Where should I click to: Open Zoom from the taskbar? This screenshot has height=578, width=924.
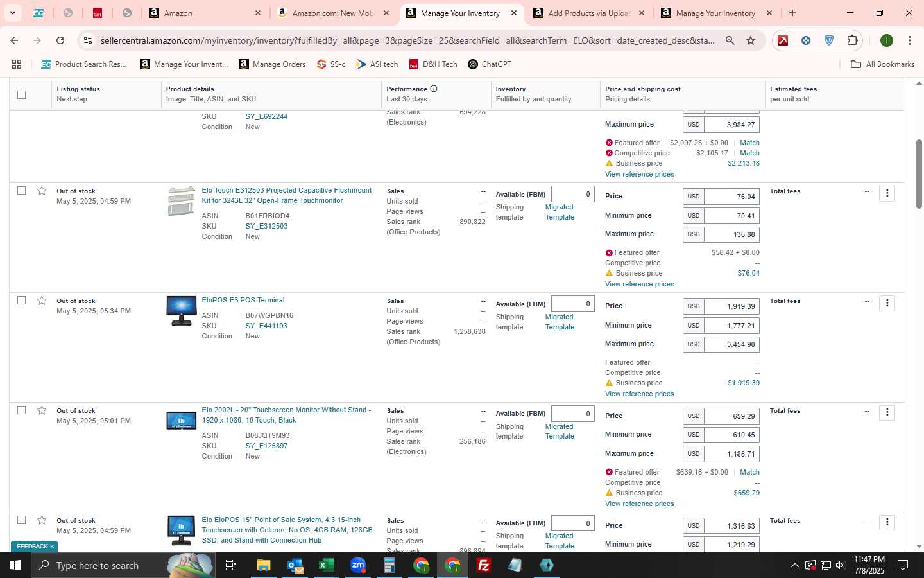(358, 565)
